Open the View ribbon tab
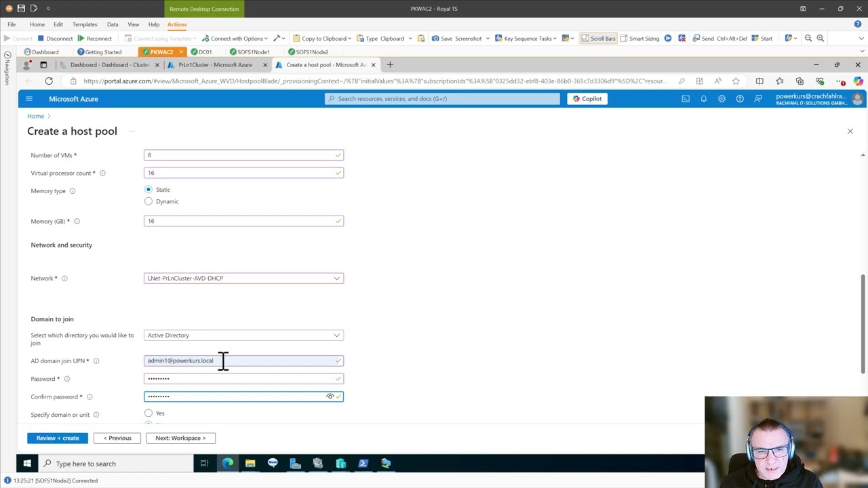Image resolution: width=868 pixels, height=488 pixels. (x=134, y=24)
